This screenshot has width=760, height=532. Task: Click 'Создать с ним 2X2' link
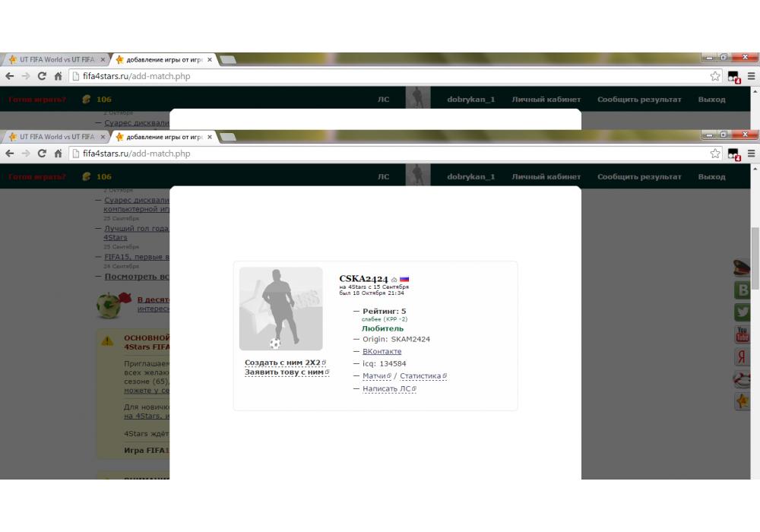pos(283,363)
